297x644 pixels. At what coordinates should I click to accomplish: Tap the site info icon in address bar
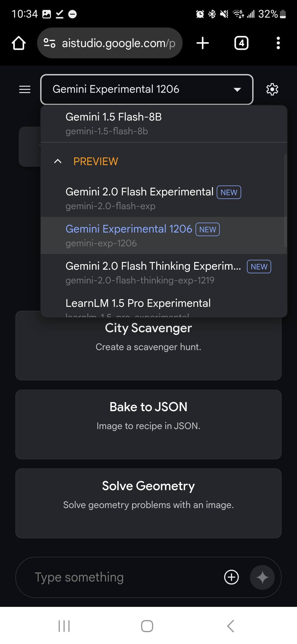[x=50, y=43]
